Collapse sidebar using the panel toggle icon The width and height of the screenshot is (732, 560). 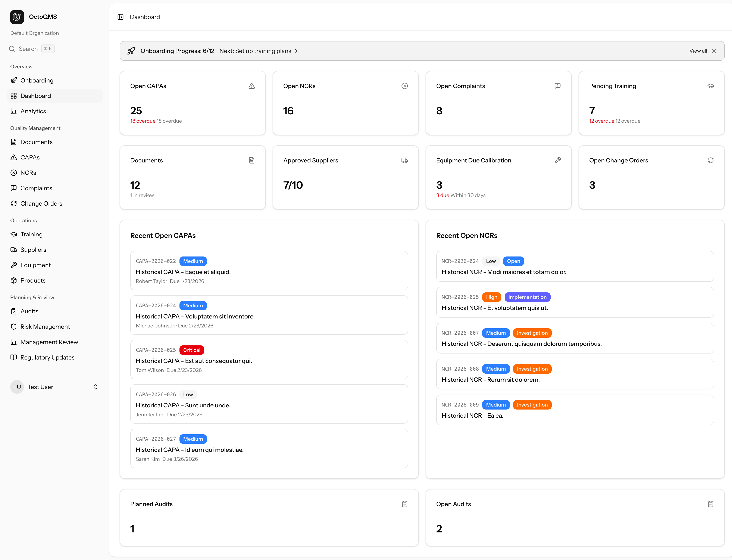[x=121, y=17]
